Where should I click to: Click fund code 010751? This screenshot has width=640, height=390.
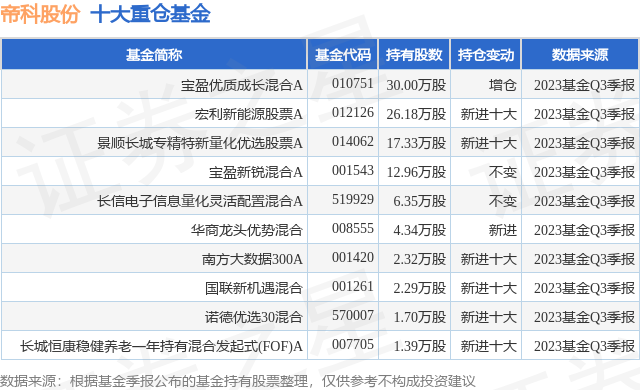pyautogui.click(x=353, y=83)
